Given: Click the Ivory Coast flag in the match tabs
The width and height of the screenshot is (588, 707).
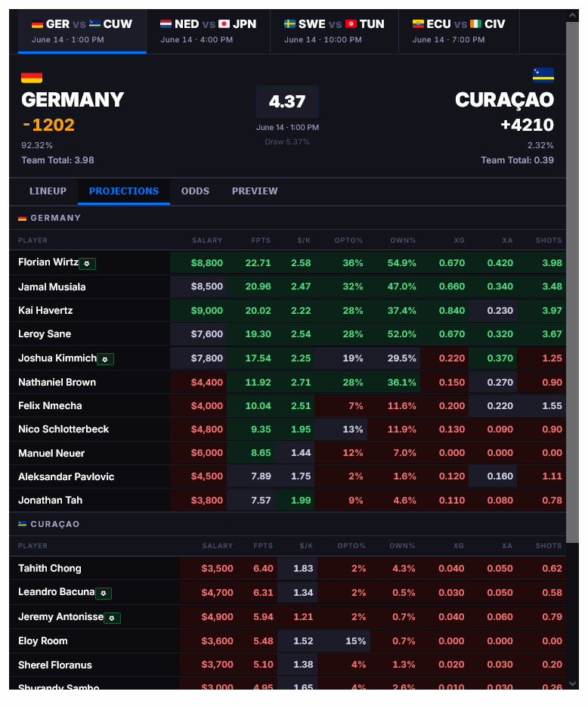Looking at the screenshot, I should click(x=475, y=24).
